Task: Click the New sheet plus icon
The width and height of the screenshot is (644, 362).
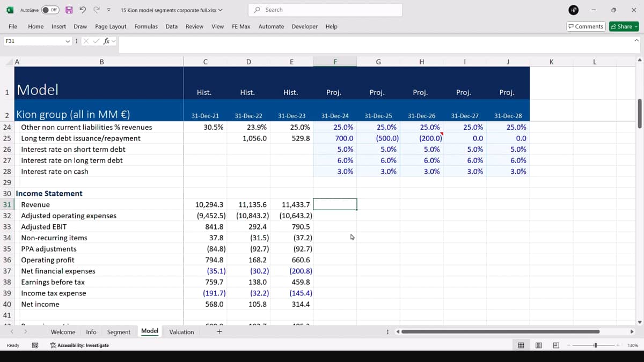Action: 219,331
